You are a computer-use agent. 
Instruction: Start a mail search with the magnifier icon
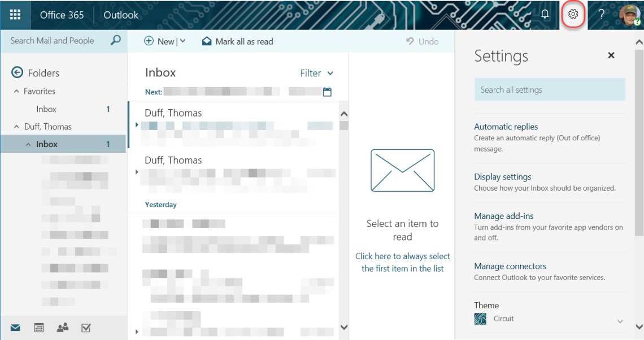(x=115, y=40)
